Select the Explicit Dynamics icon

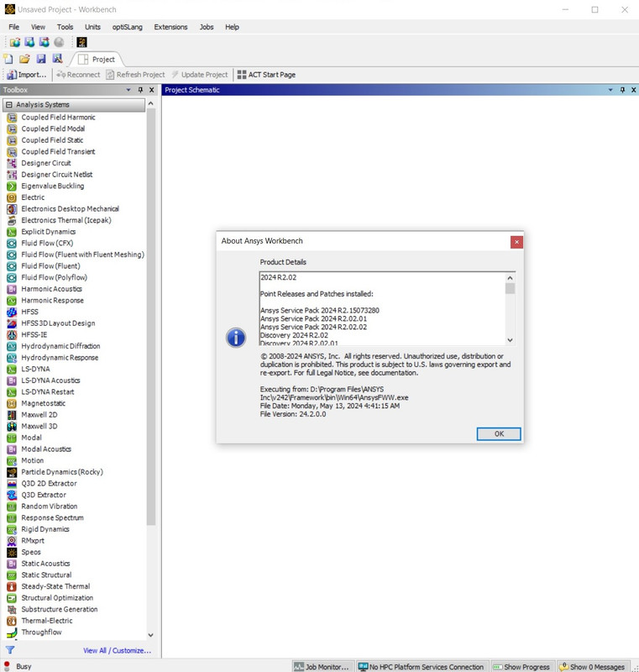(12, 232)
